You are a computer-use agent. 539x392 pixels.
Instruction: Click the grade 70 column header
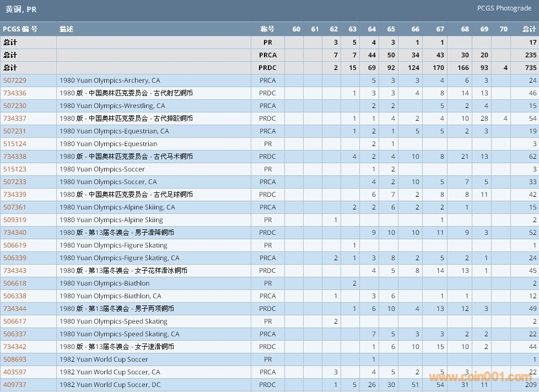(x=503, y=29)
